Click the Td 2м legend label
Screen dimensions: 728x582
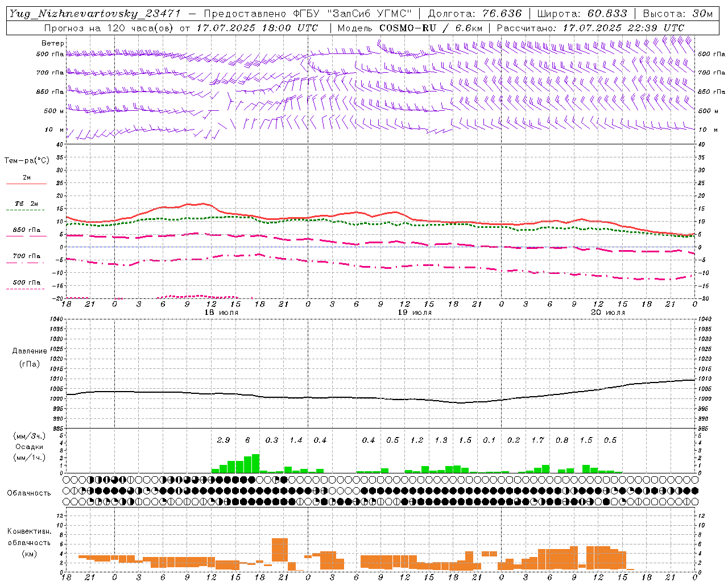27,203
